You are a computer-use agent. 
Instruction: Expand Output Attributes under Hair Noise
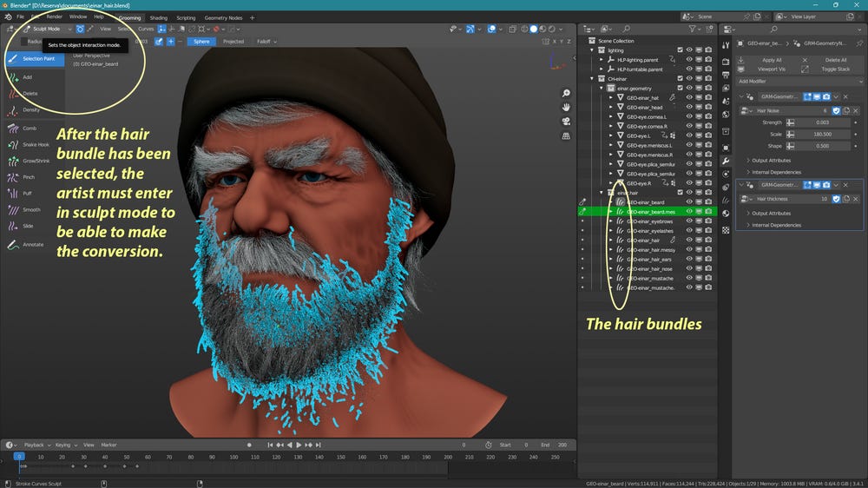pos(769,160)
